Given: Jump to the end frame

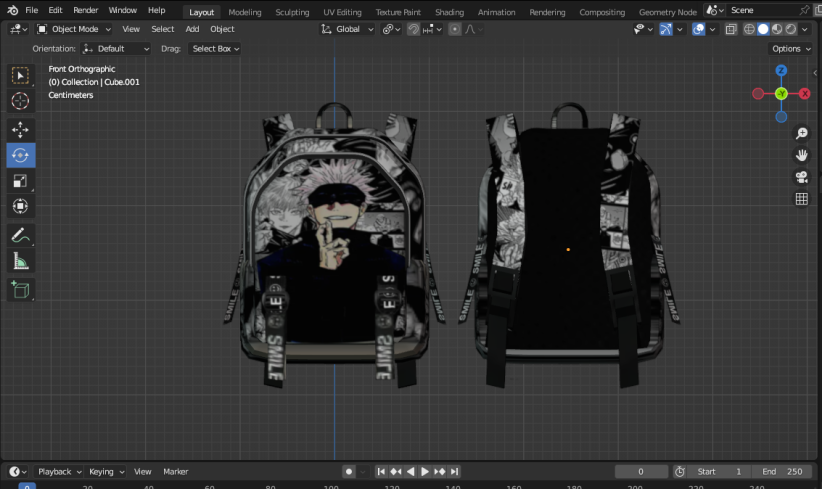Looking at the screenshot, I should pos(454,472).
